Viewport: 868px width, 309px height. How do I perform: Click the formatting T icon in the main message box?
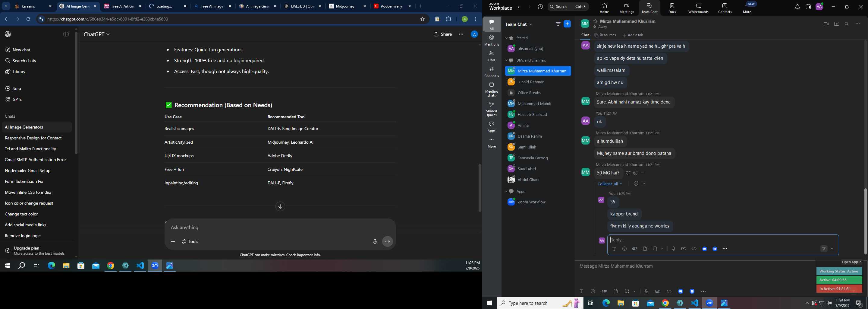(x=581, y=291)
